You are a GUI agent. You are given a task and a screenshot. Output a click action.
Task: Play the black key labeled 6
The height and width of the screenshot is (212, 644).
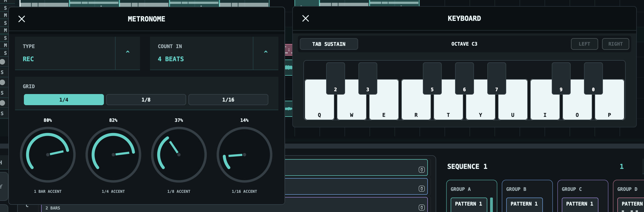[x=465, y=78]
